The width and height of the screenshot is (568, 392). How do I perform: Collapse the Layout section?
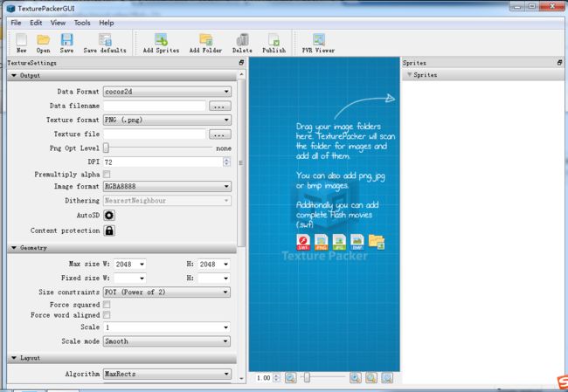(x=14, y=358)
